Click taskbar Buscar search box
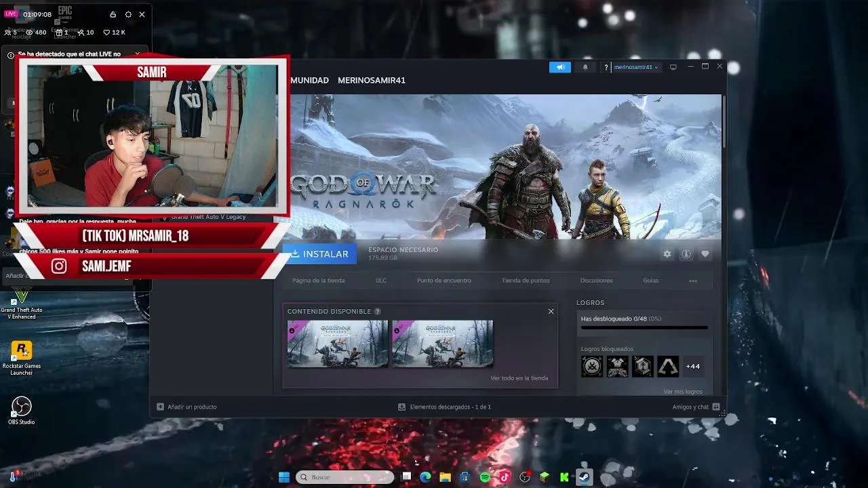 [345, 477]
